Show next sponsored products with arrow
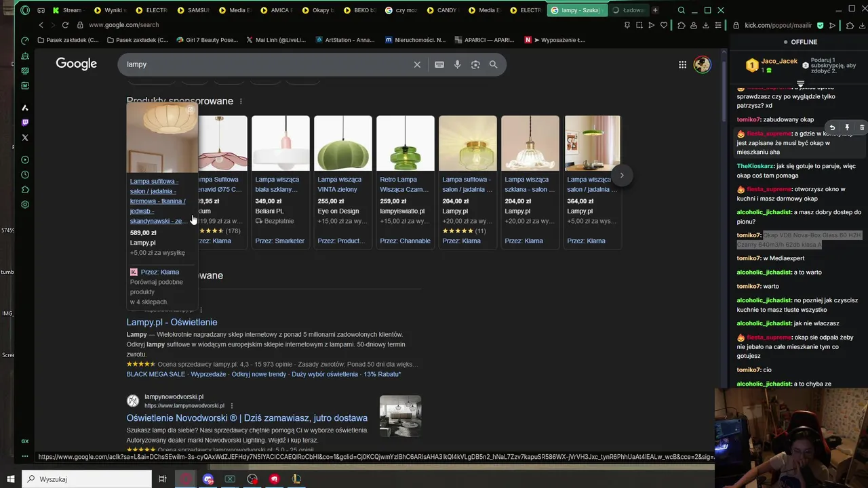 622,176
